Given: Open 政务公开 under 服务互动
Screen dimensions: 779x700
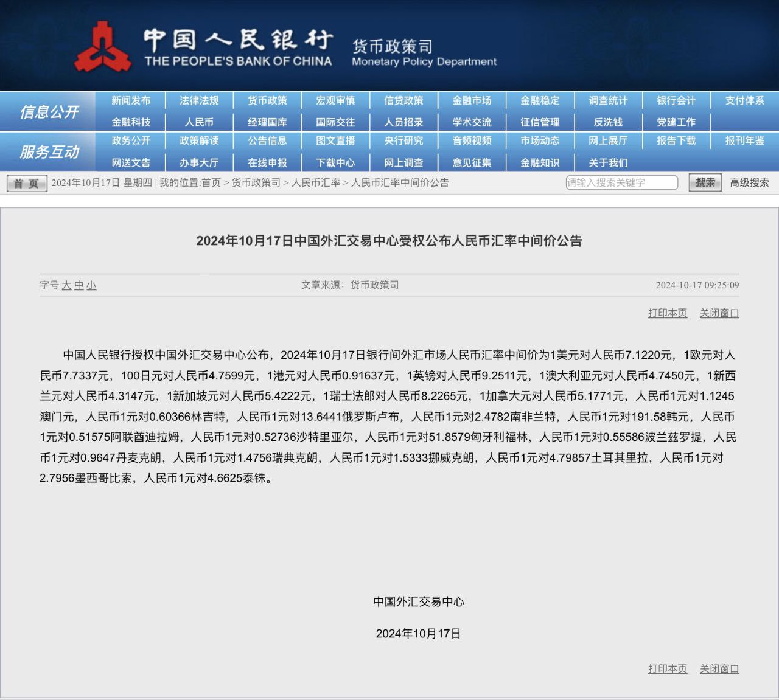Looking at the screenshot, I should coord(131,140).
